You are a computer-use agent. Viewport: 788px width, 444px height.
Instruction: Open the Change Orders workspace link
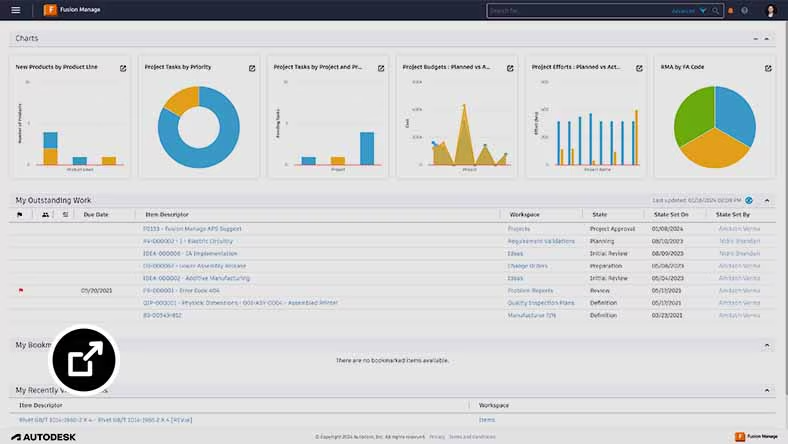coord(528,266)
